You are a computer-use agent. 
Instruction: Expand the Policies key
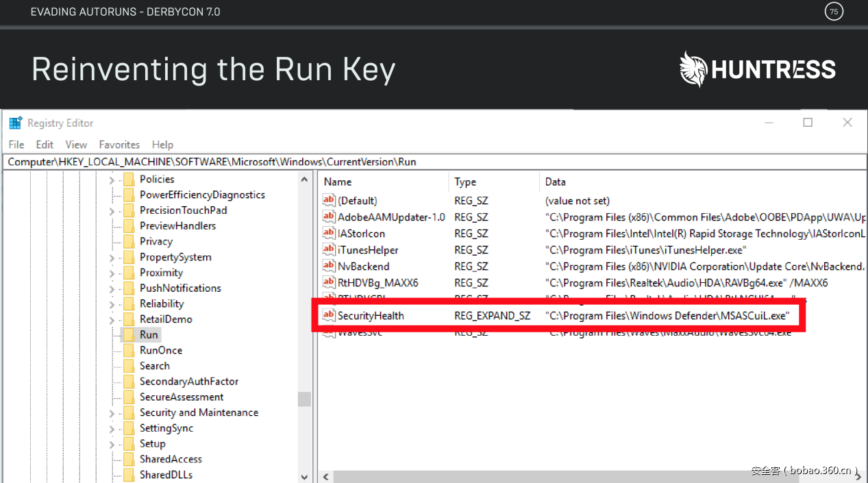(x=112, y=179)
